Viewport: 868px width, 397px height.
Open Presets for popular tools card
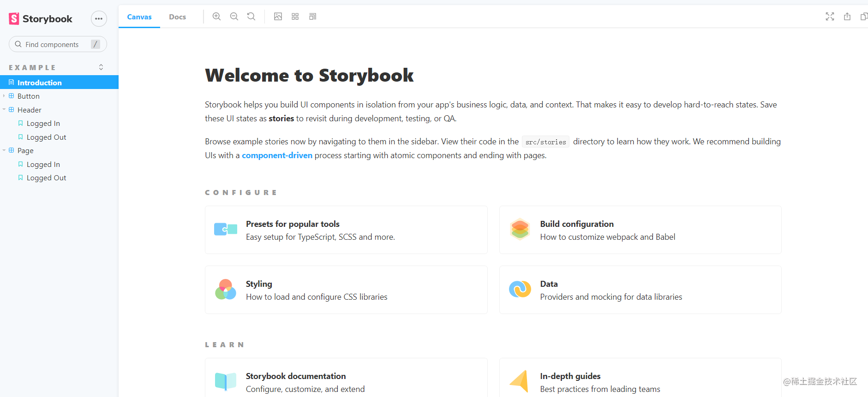point(346,230)
